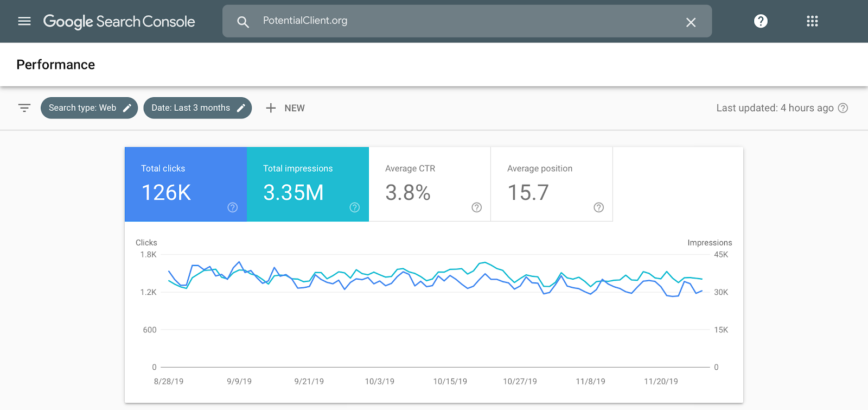Image resolution: width=868 pixels, height=410 pixels.
Task: Add a NEW filter
Action: click(x=285, y=108)
